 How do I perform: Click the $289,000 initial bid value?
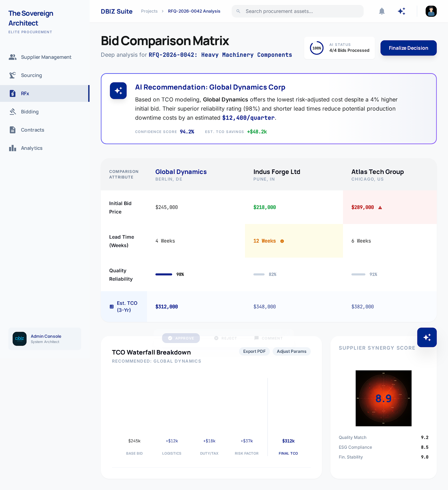363,207
